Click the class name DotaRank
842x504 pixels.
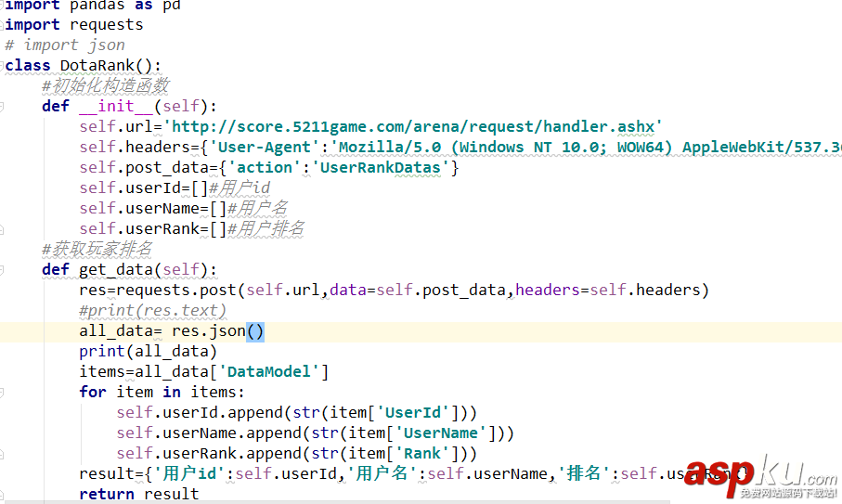[x=97, y=66]
